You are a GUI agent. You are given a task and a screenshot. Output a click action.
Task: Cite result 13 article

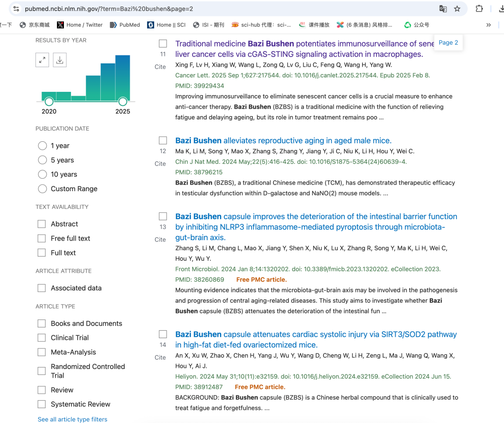point(160,240)
